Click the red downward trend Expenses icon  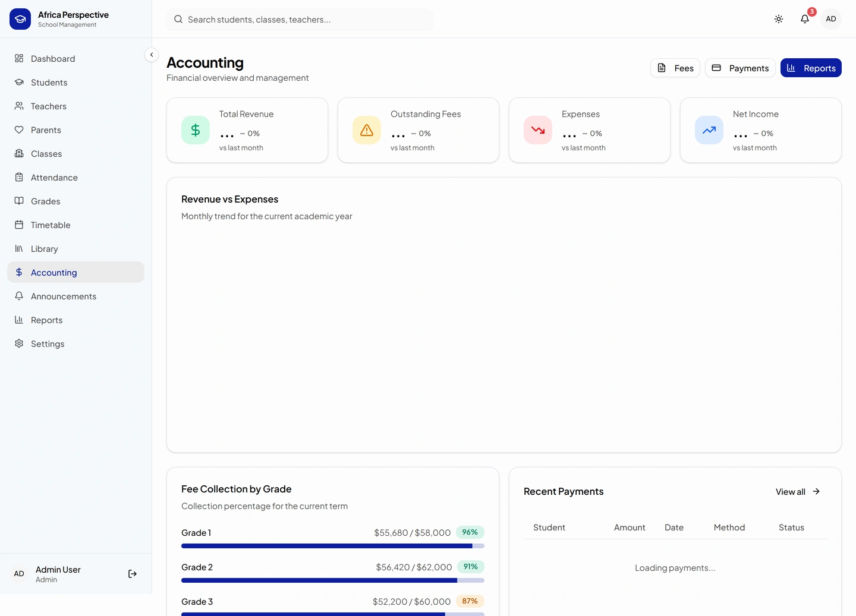(x=538, y=130)
